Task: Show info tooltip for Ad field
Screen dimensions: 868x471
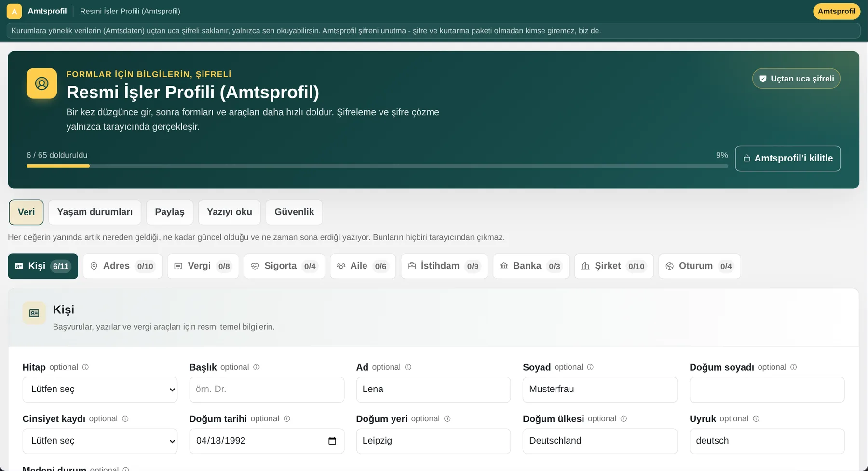Action: click(x=408, y=367)
